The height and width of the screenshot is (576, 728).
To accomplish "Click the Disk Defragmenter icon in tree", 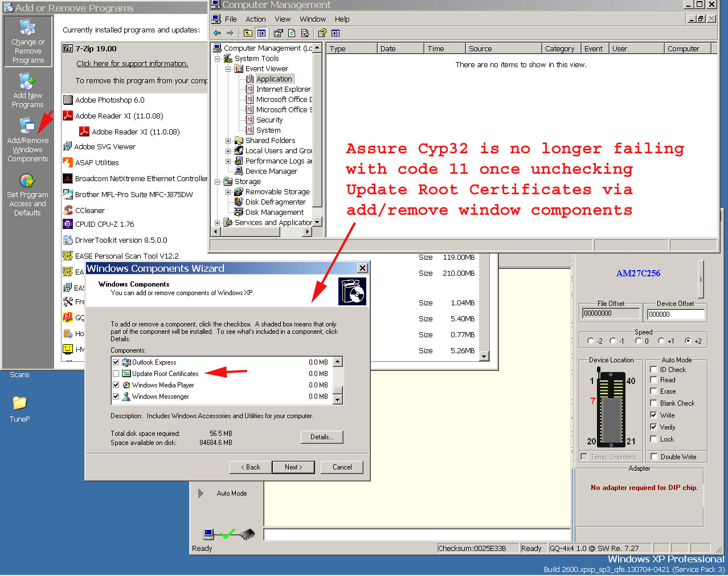I will (x=239, y=202).
